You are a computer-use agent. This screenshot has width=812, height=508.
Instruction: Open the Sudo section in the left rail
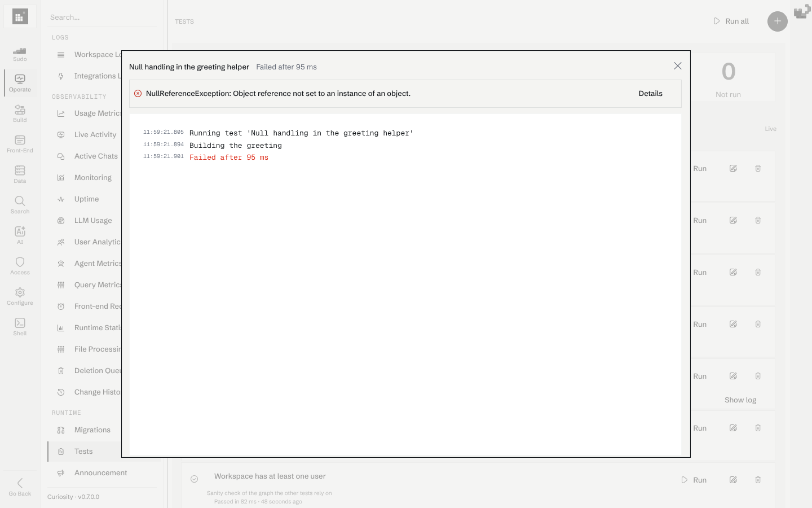pos(20,54)
